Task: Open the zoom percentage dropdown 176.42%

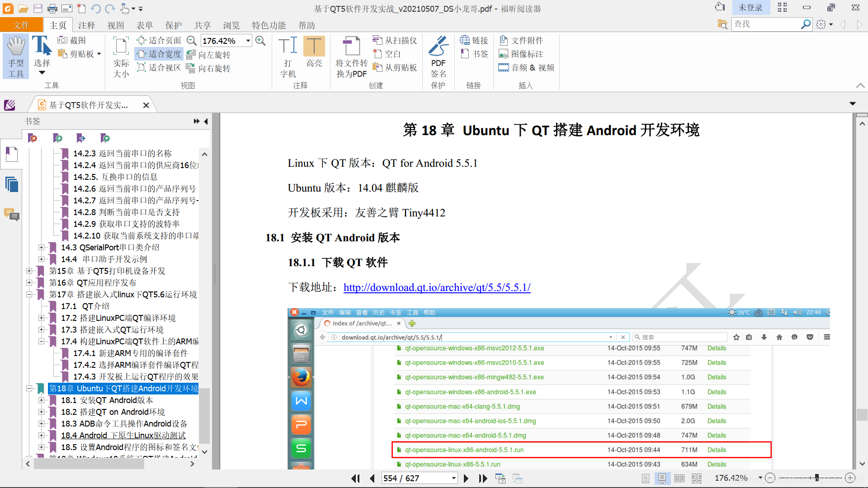Action: [x=248, y=41]
